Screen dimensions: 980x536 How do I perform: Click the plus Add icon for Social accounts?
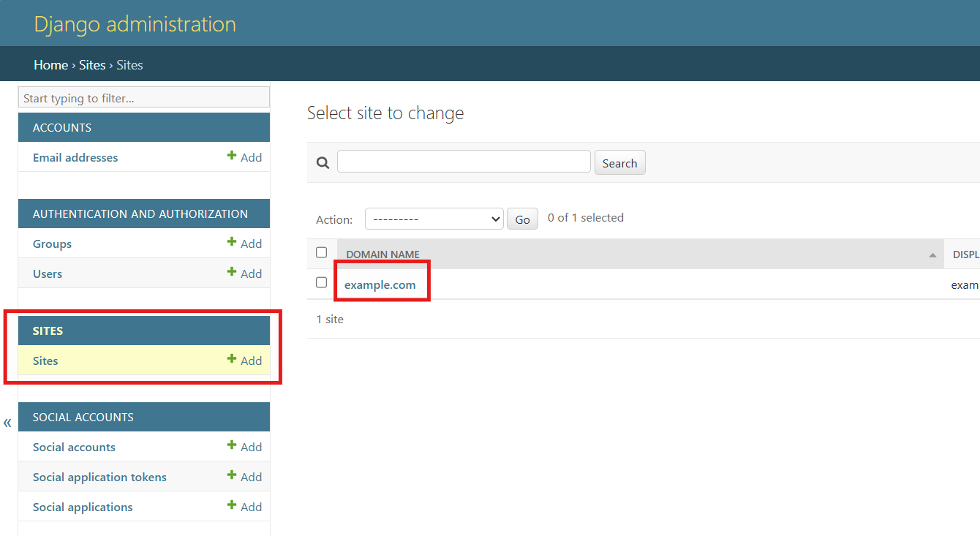coord(232,445)
